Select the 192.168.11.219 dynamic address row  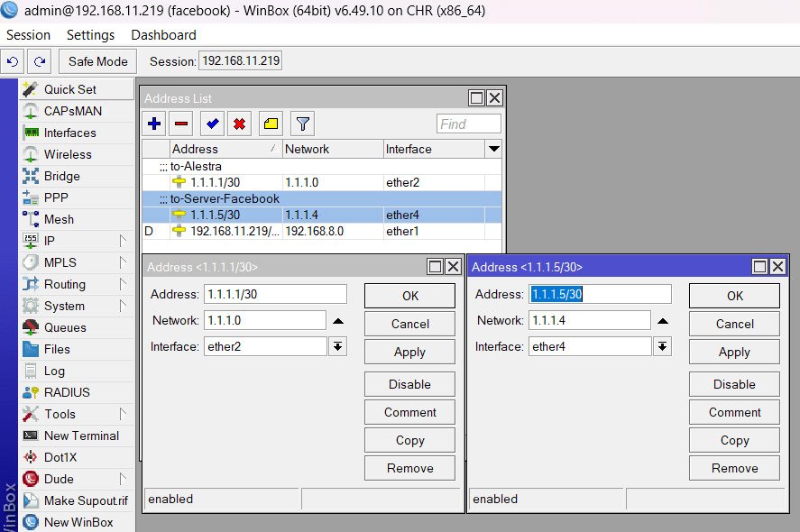[321, 231]
